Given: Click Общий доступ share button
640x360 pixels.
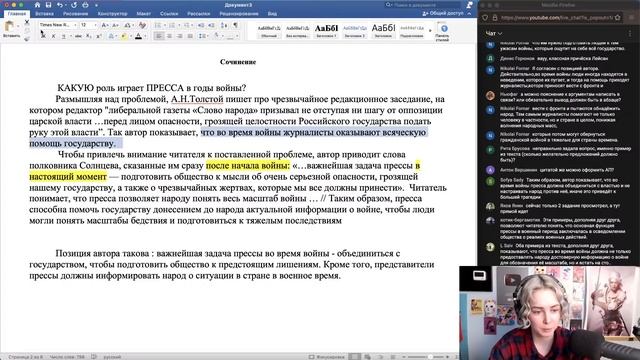Looking at the screenshot, I should coord(443,13).
